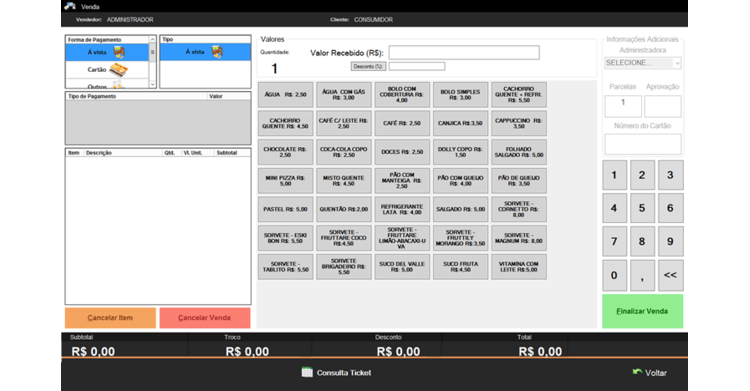The height and width of the screenshot is (391, 750).
Task: Select the À vista cash icon in Forma de Pagamento
Action: pos(119,52)
